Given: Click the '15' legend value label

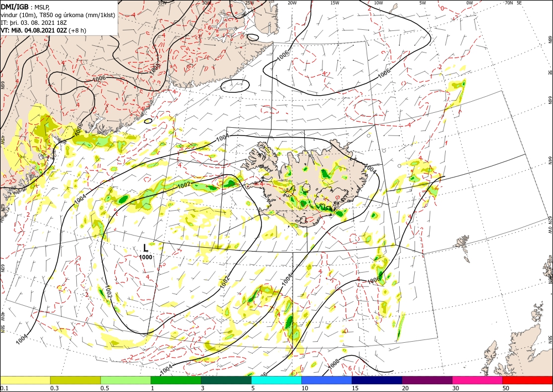Looking at the screenshot, I should (x=355, y=388).
